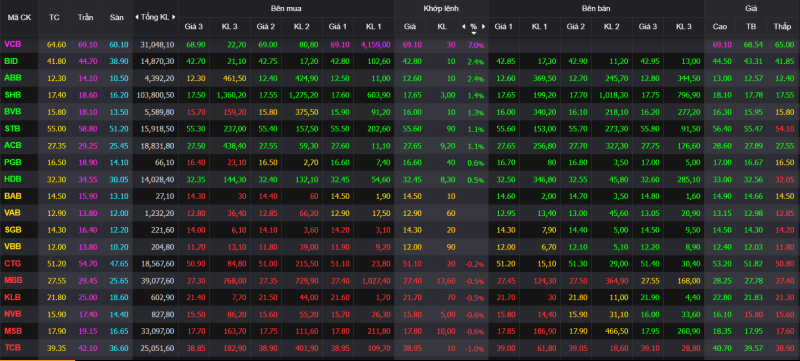The image size is (800, 361).
Task: Sort by the Cao high price header
Action: point(719,26)
